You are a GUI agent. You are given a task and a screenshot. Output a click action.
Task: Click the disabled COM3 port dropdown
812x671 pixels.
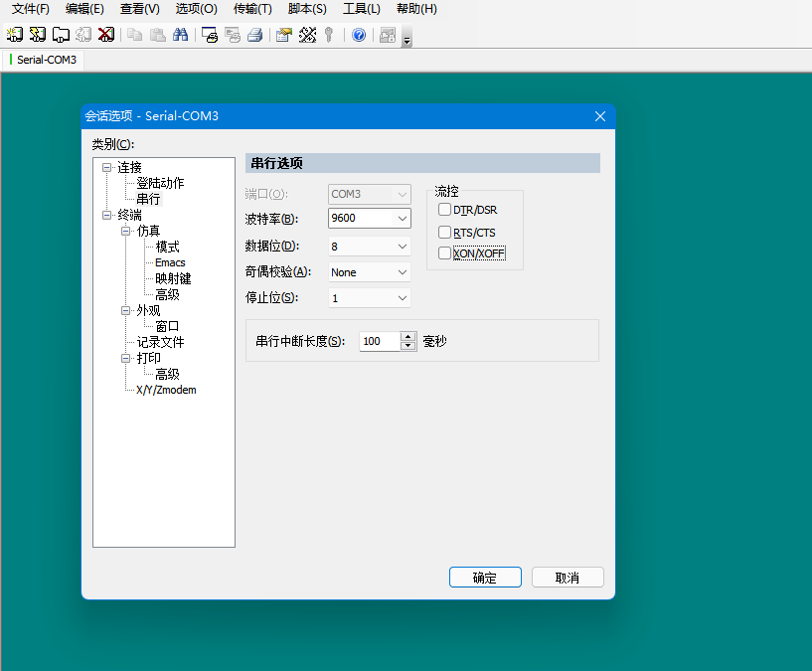point(370,194)
